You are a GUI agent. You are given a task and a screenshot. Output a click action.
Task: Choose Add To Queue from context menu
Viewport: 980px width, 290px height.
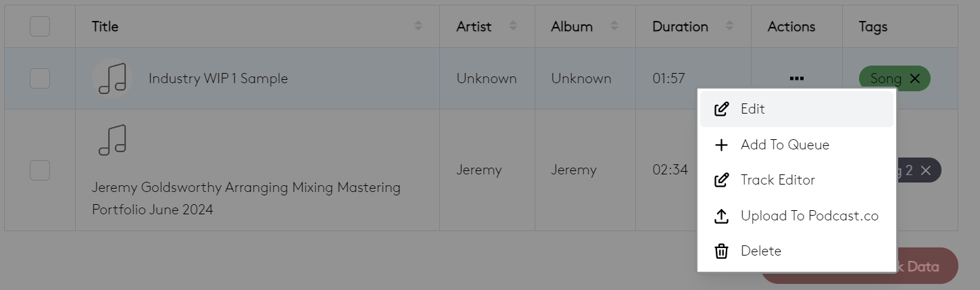point(785,145)
